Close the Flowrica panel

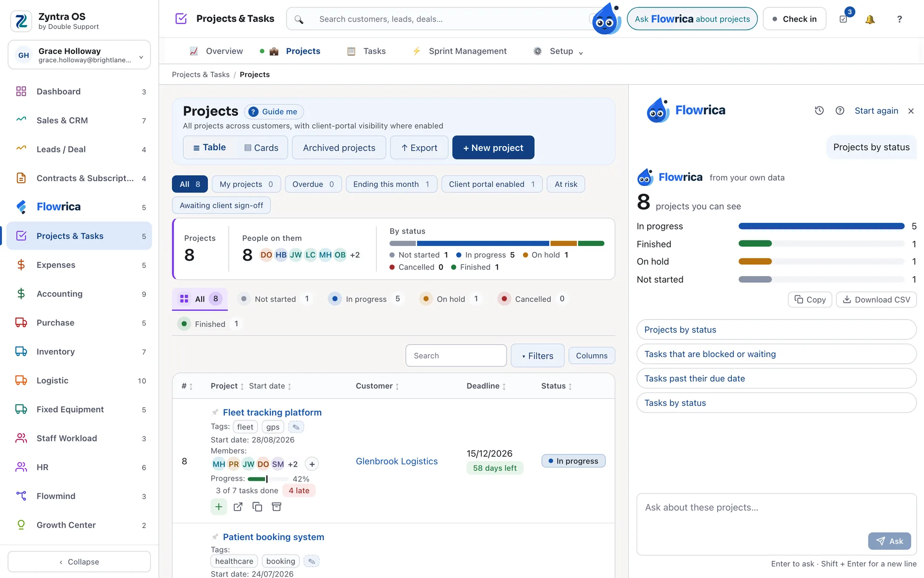point(911,111)
